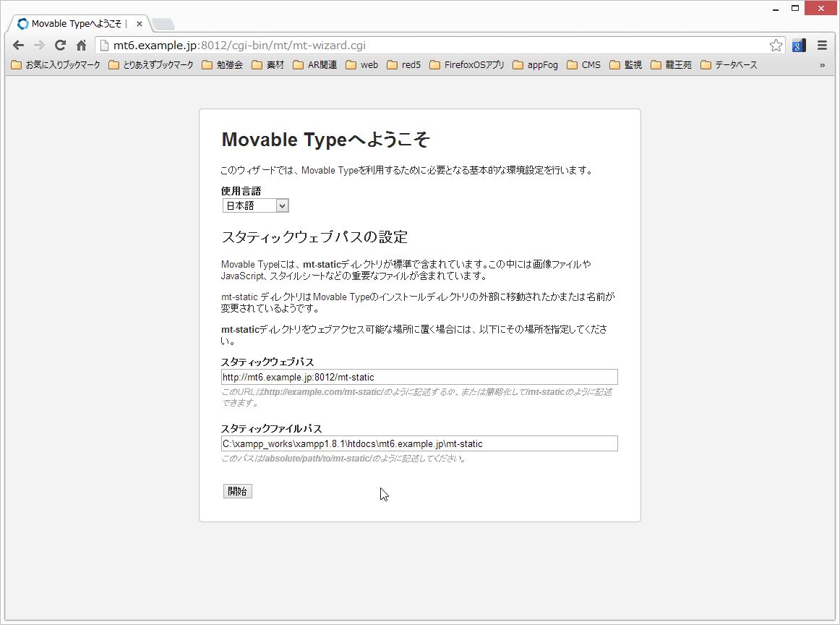
Task: Open the Chrome hamburger menu
Action: (x=823, y=46)
